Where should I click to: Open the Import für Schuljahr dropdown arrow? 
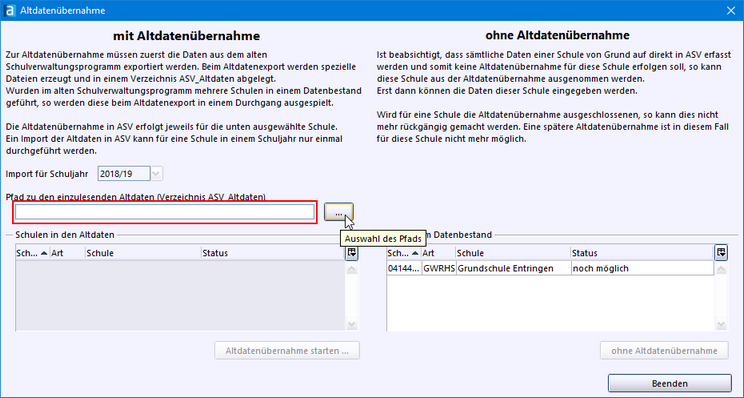pyautogui.click(x=157, y=174)
